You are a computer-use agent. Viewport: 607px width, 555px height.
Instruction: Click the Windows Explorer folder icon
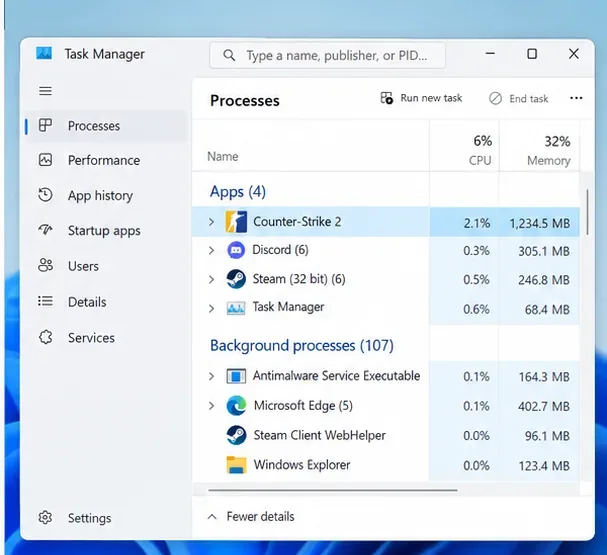236,465
